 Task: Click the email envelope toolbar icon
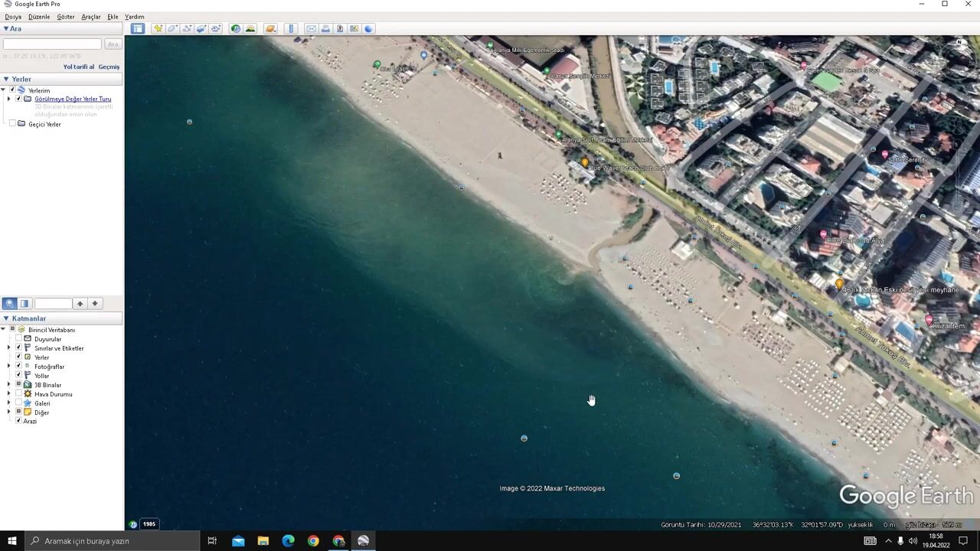pyautogui.click(x=311, y=28)
